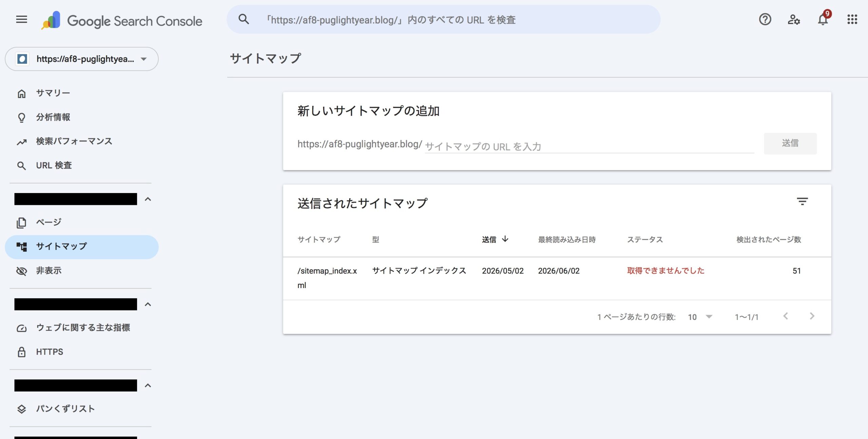Click the 最終読み込み日時 column header

click(567, 240)
